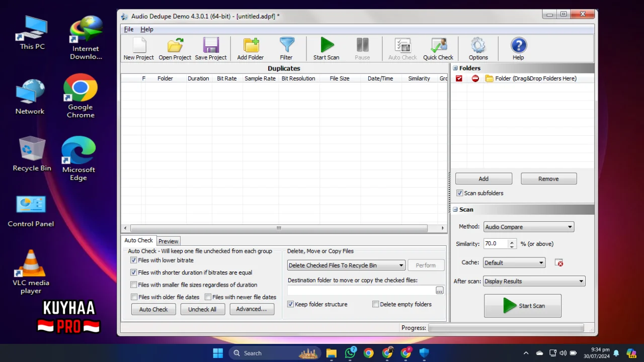Click the Destination folder text field
This screenshot has height=362, width=644.
pos(361,290)
